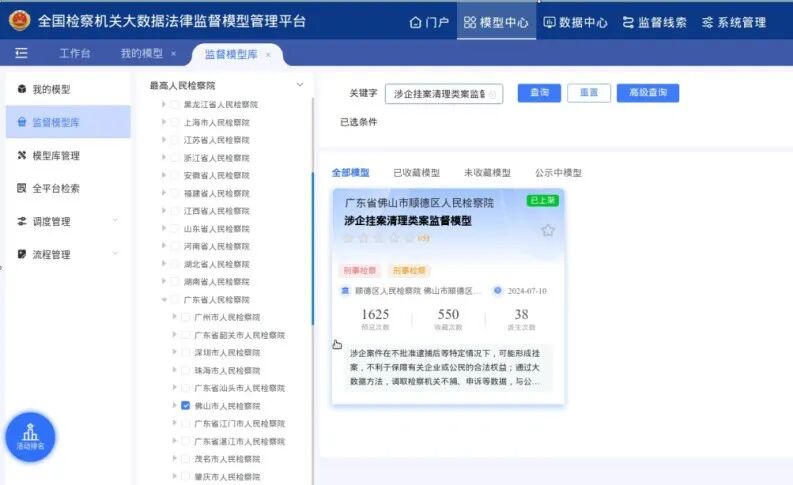Click the 查询 button
Image resolution: width=793 pixels, height=485 pixels.
click(x=539, y=93)
